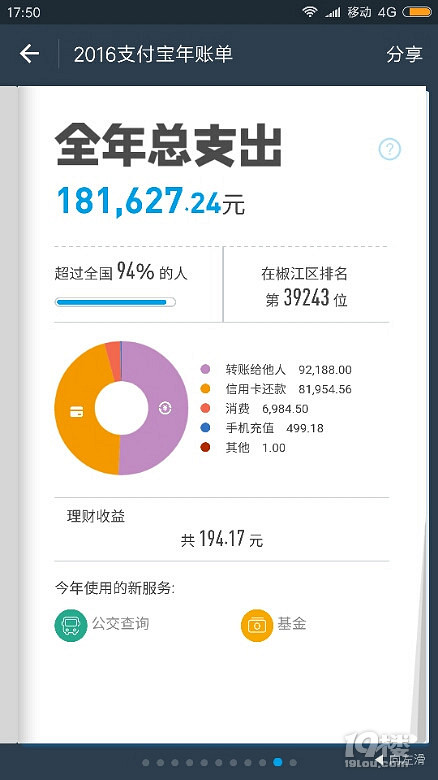Tap the credit card icon on donut chart
The width and height of the screenshot is (438, 780).
click(x=76, y=411)
